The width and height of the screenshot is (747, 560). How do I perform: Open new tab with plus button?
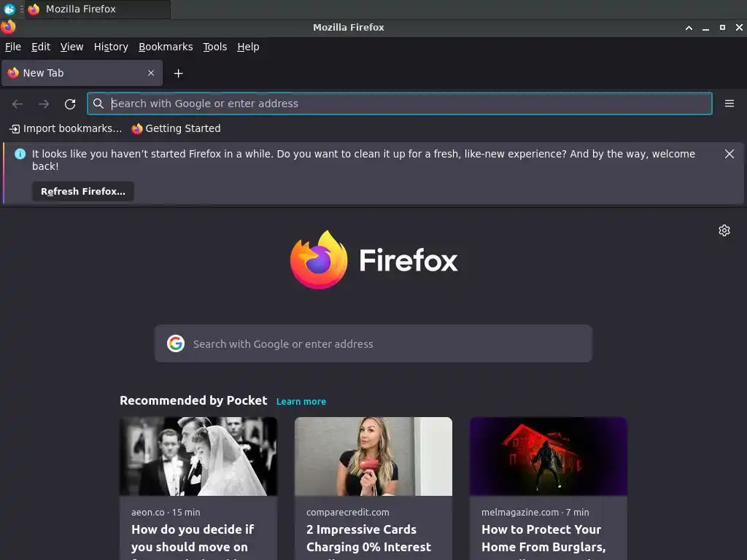[178, 74]
